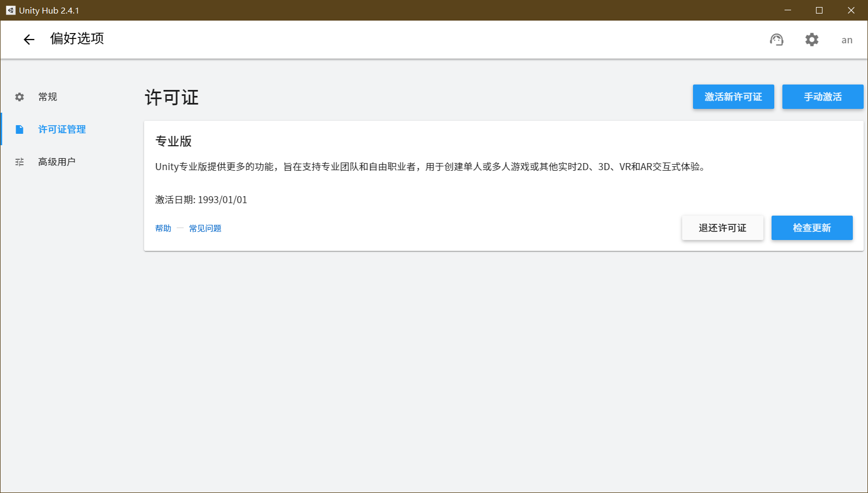
Task: Open the support headset icon
Action: point(776,40)
